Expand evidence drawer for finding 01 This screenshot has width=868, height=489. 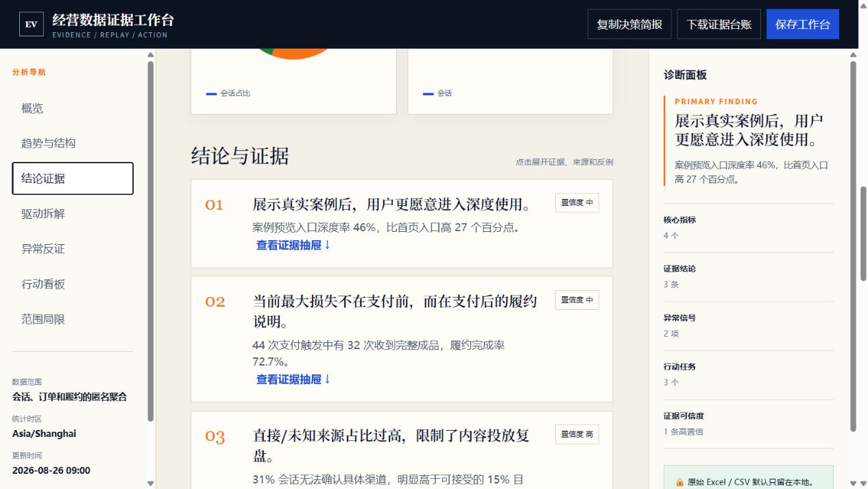coord(293,245)
